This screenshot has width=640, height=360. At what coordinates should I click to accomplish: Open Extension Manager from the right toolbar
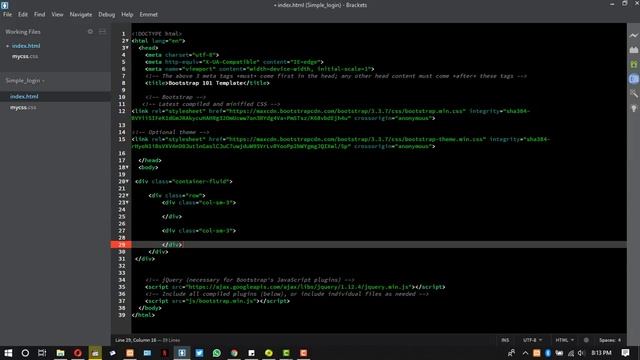[633, 50]
